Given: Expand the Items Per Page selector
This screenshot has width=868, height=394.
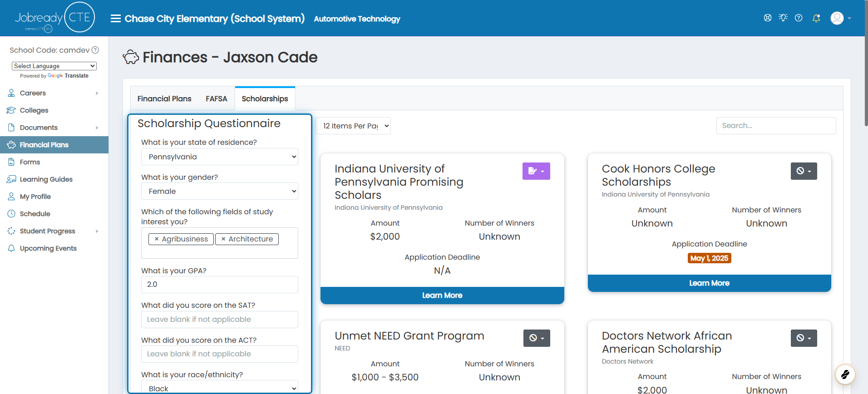Looking at the screenshot, I should [353, 126].
